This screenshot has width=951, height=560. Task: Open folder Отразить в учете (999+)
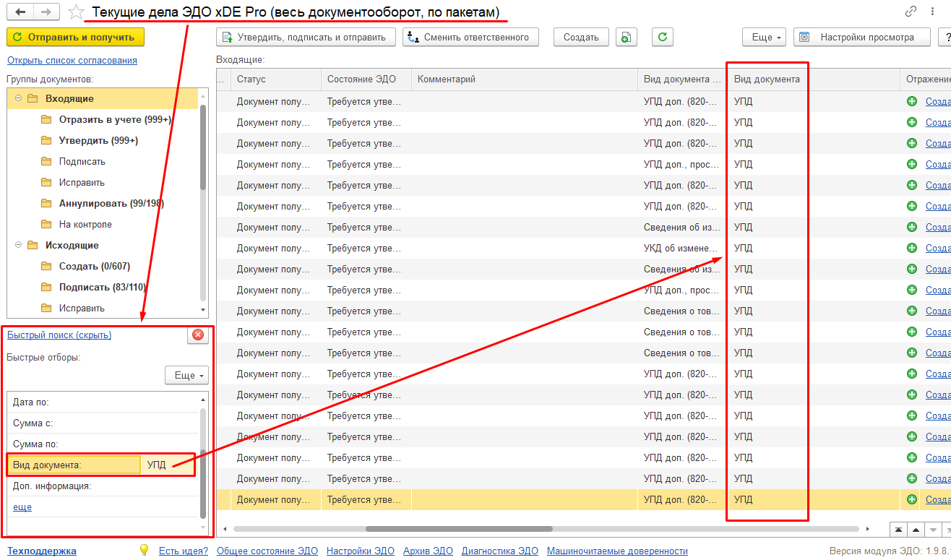coord(115,119)
